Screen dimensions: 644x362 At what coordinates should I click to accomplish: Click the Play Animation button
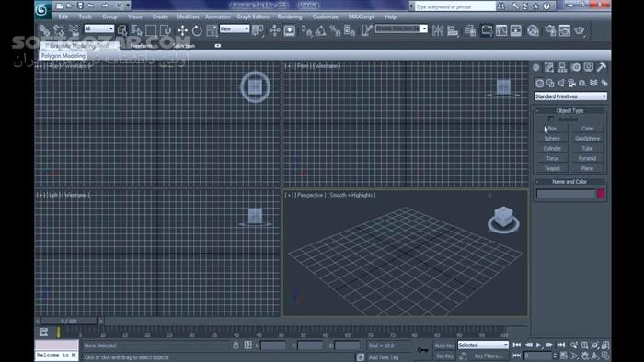539,345
